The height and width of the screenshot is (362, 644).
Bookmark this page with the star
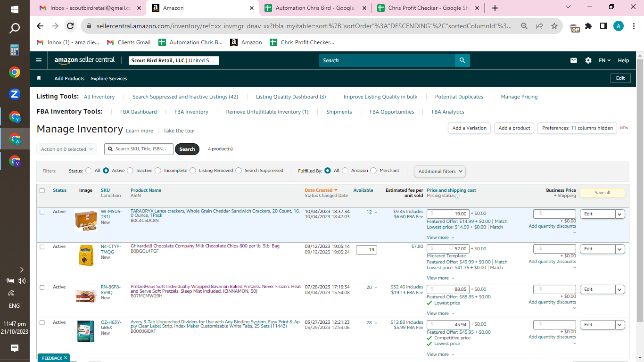[554, 26]
